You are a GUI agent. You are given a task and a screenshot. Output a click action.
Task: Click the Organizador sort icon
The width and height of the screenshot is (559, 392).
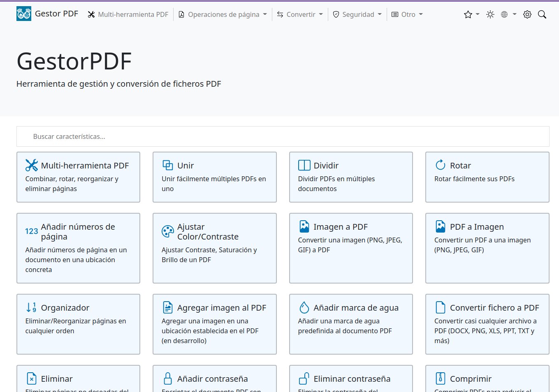(x=31, y=307)
